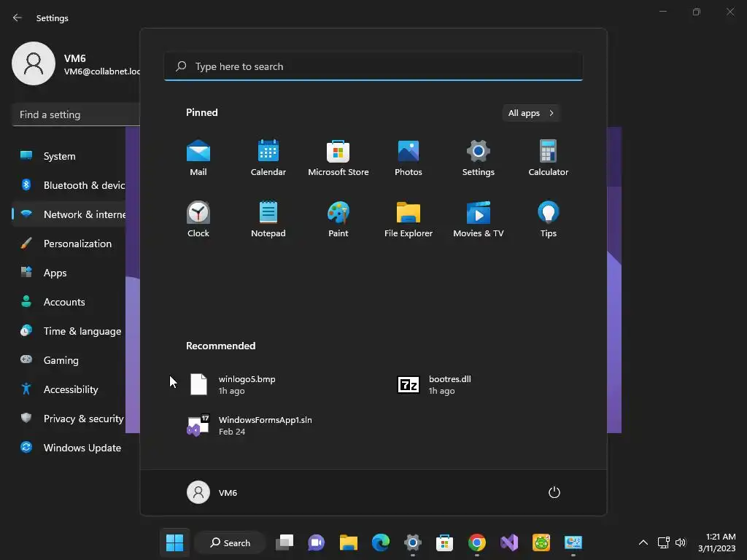Open the clock and date flyout
747x560 pixels.
(716, 542)
